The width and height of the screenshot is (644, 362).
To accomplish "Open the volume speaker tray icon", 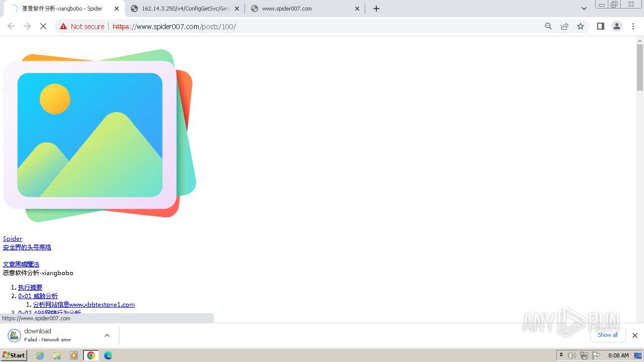I will pyautogui.click(x=572, y=355).
